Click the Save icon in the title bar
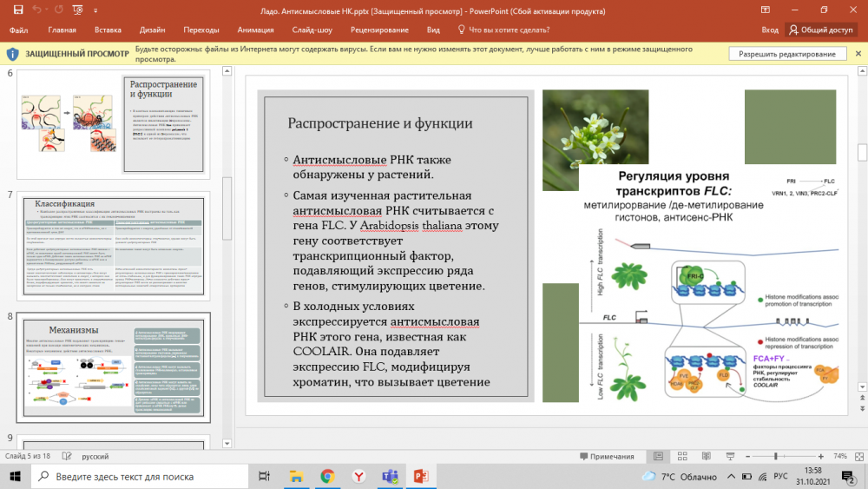868x489 pixels. coord(17,10)
